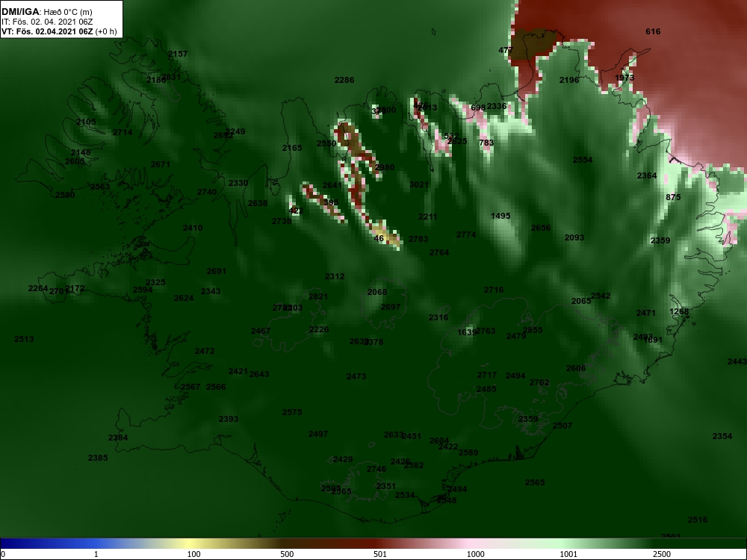Click the 1268 map value

tap(679, 311)
